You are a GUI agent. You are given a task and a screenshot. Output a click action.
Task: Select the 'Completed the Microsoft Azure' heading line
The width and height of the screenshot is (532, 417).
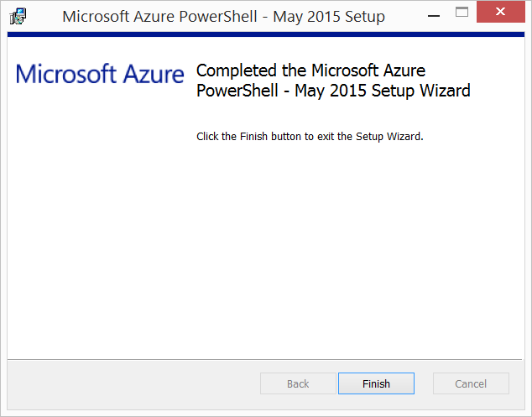point(310,71)
